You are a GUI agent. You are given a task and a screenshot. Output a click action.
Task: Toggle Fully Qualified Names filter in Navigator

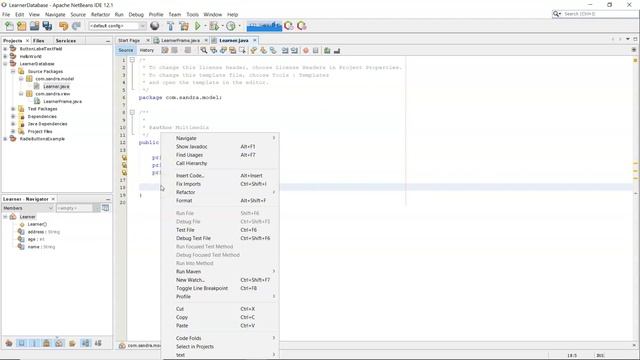coord(72,343)
